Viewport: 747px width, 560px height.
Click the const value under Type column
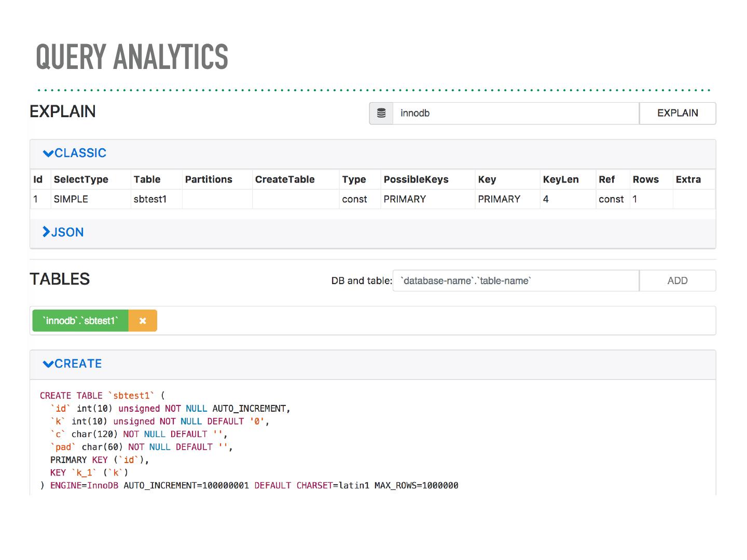(354, 199)
